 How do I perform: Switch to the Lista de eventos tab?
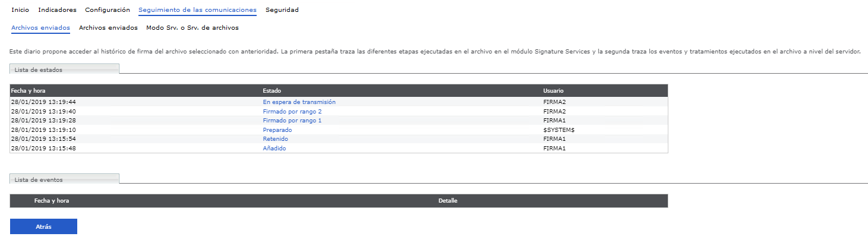(x=39, y=179)
